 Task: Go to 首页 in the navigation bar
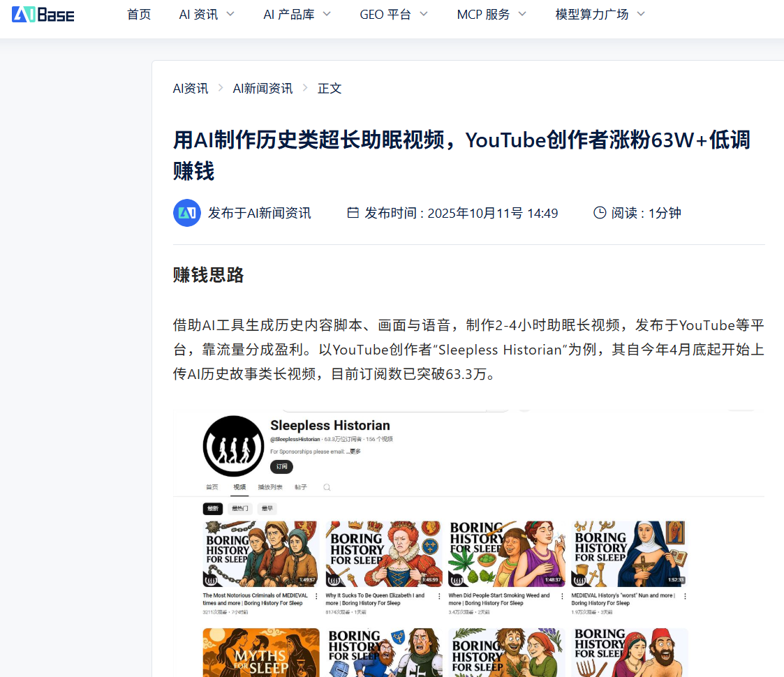click(139, 15)
